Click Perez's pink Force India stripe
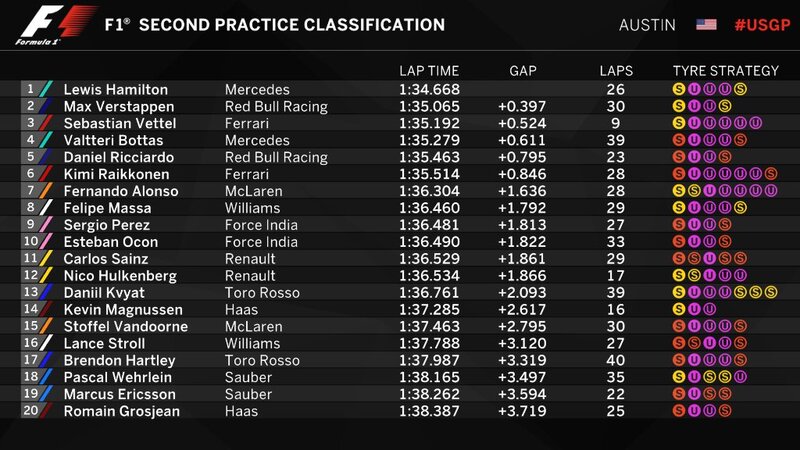 [x=46, y=224]
